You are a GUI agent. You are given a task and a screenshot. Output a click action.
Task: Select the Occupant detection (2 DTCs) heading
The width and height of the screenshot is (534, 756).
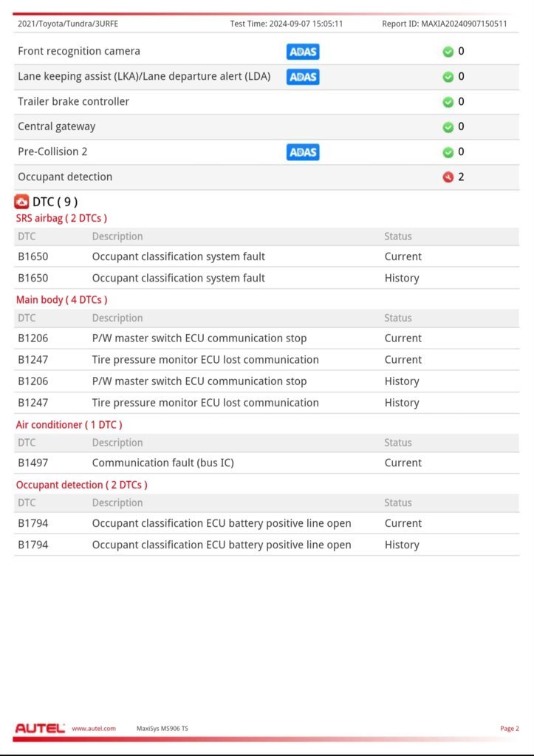81,485
